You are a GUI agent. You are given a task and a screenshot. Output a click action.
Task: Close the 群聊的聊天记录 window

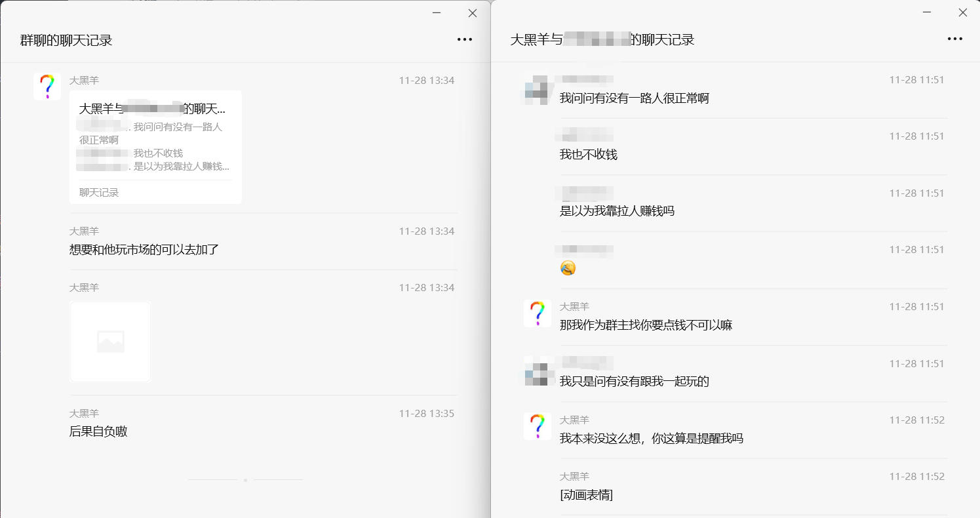tap(472, 13)
